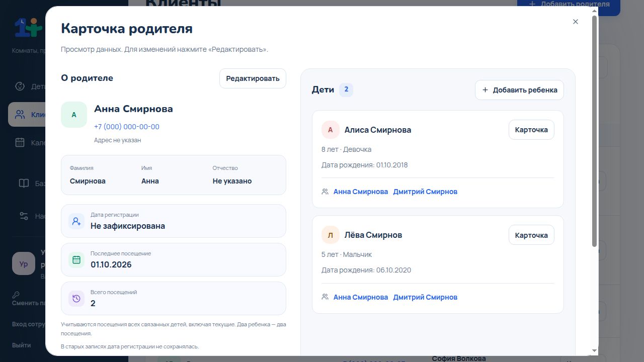
Task: Click the Анна Смирнова heading name
Action: [133, 109]
